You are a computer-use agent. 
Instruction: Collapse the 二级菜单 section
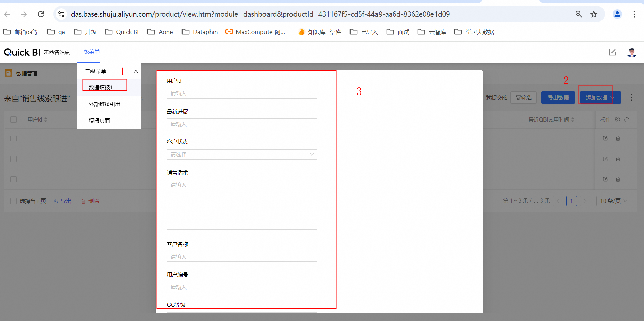[x=136, y=71]
